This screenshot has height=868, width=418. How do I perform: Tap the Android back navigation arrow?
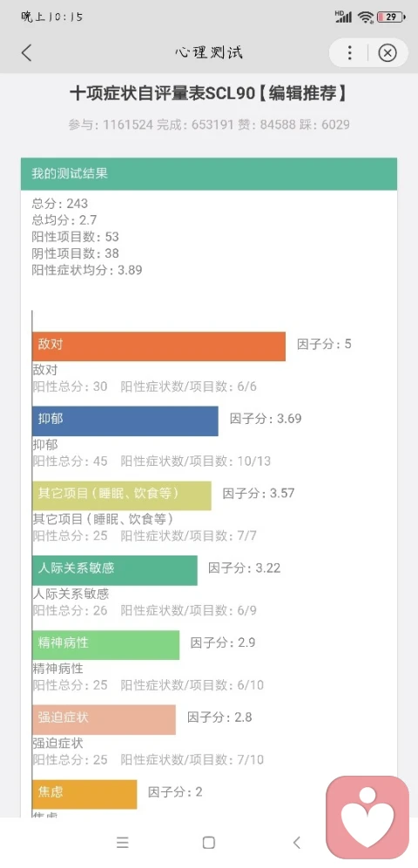pyautogui.click(x=297, y=843)
